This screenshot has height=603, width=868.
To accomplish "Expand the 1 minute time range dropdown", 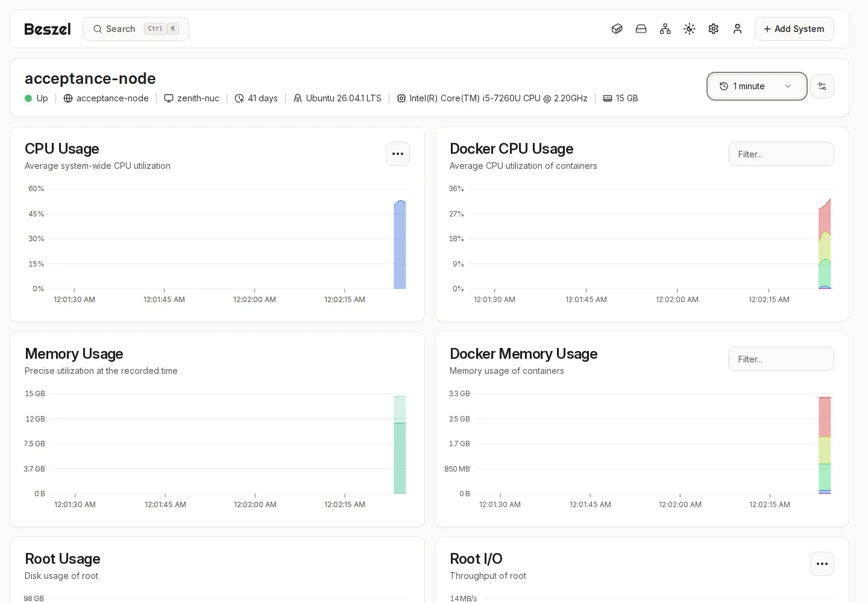I will click(x=757, y=86).
